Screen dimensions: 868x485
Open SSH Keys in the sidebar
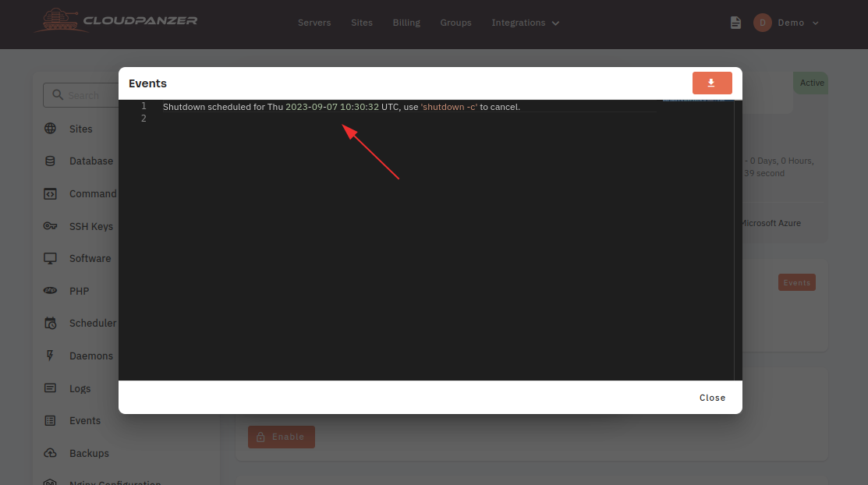[x=90, y=226]
